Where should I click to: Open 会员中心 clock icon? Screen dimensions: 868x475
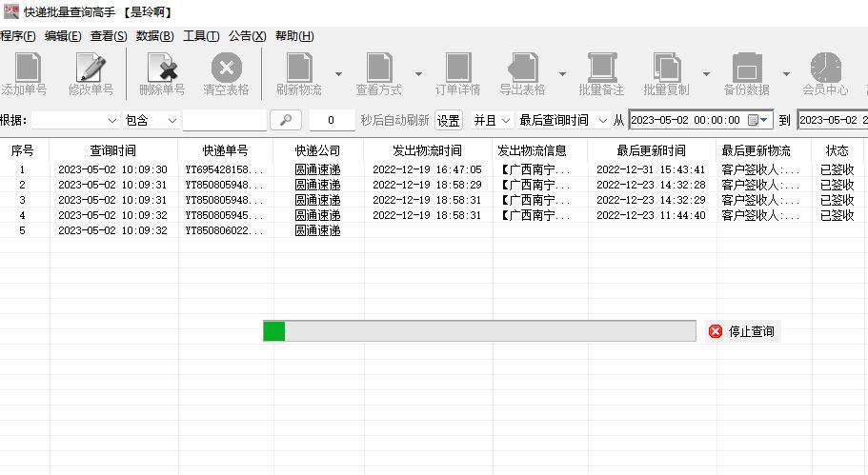click(825, 68)
